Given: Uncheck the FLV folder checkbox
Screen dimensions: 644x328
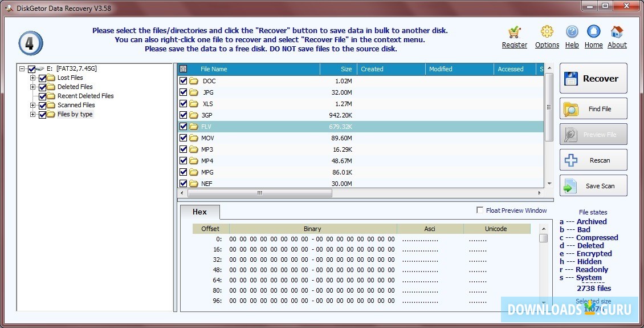Looking at the screenshot, I should click(183, 127).
